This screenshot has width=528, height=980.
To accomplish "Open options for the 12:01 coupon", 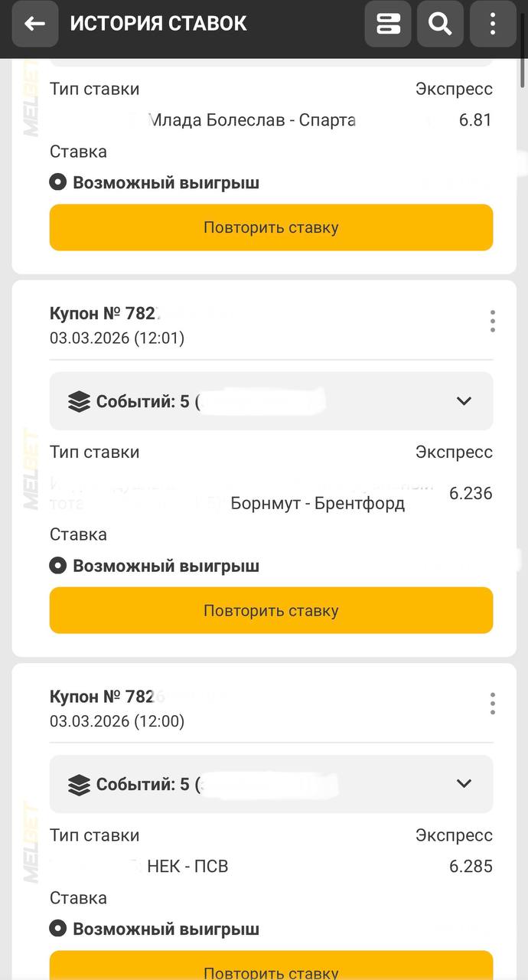I will [x=492, y=322].
